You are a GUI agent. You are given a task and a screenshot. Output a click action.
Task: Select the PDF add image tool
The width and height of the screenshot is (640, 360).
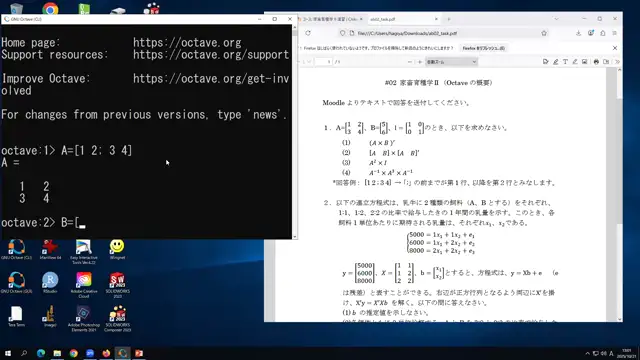pyautogui.click(x=584, y=62)
